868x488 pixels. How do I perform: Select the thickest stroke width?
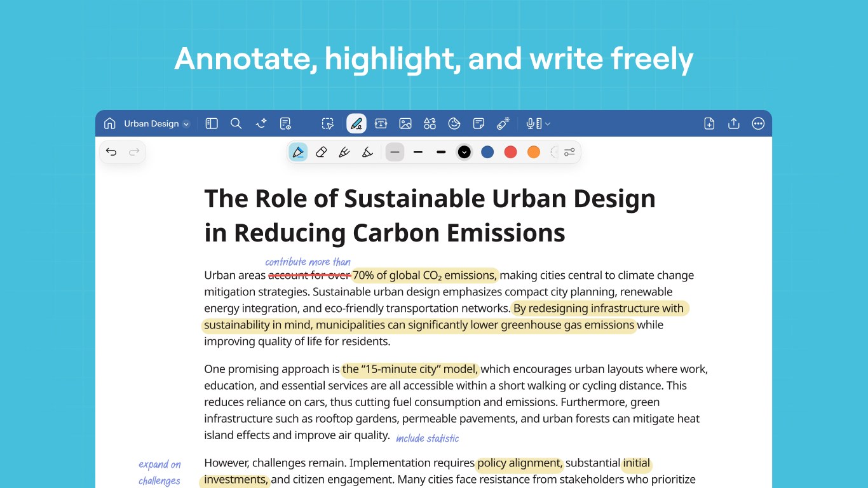[441, 152]
